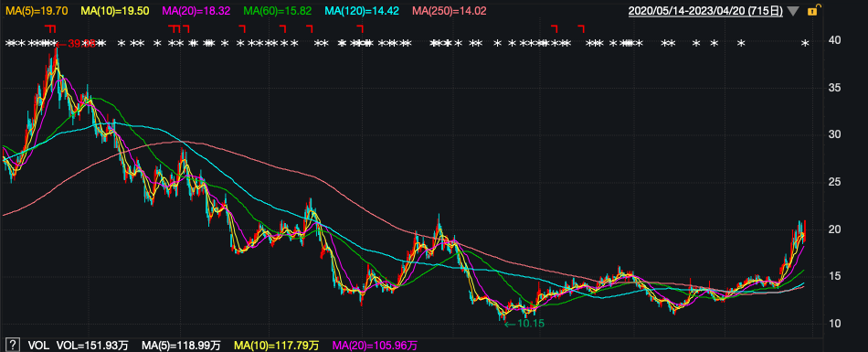Viewport: 868px width, 352px height.
Task: Click the 10 price axis label
Action: 835,323
